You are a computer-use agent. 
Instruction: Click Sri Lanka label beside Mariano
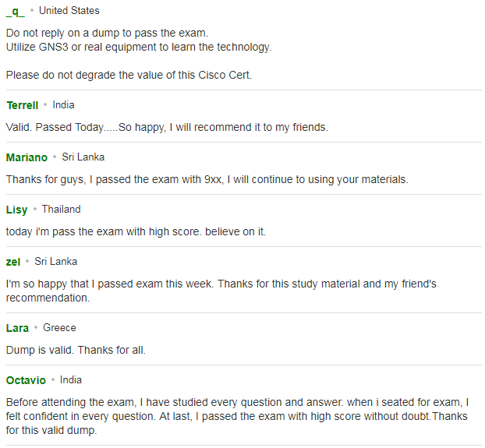(83, 157)
